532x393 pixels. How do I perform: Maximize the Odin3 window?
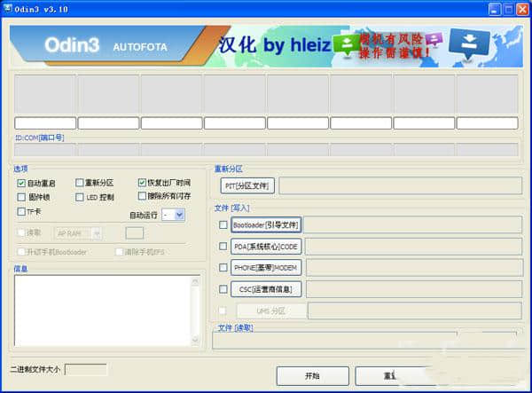[x=507, y=9]
